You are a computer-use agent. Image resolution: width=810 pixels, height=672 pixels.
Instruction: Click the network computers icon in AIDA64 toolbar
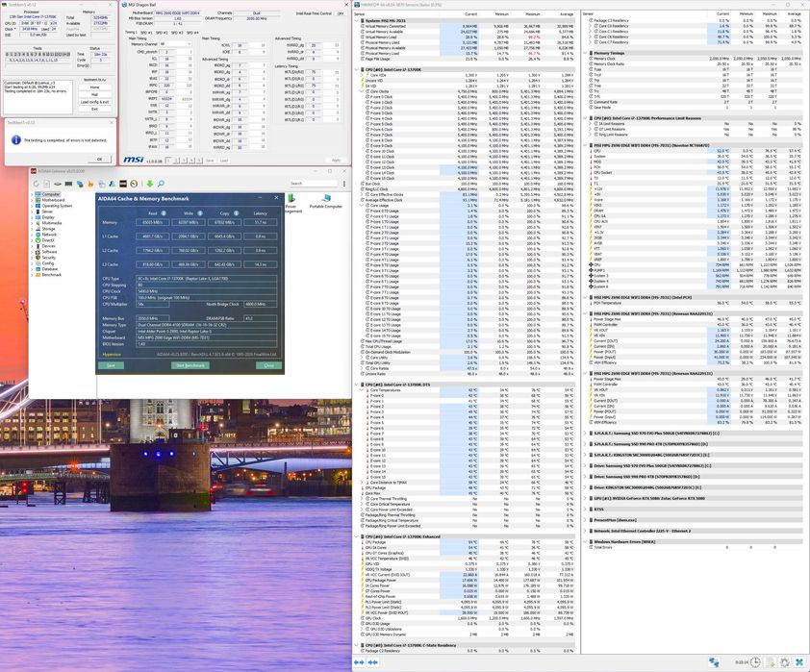(80, 184)
